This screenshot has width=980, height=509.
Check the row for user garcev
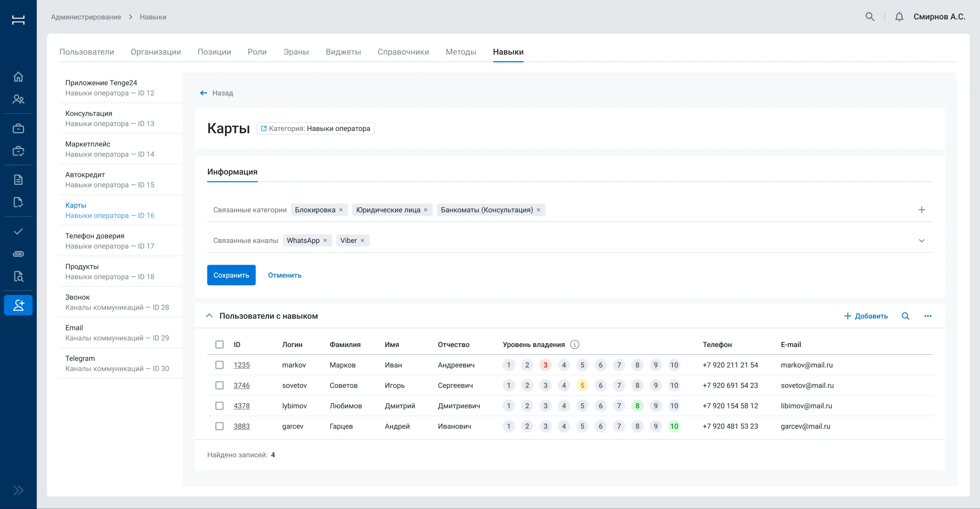tap(219, 426)
